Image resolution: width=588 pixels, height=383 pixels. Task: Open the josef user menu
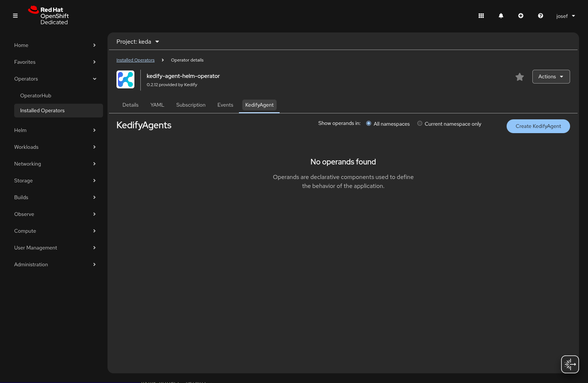[x=566, y=16]
